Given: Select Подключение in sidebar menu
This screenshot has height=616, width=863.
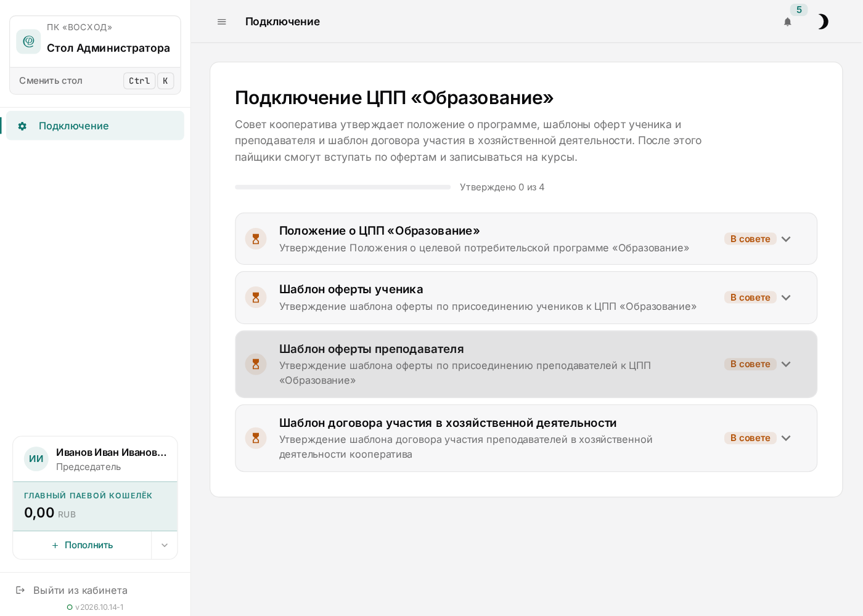Looking at the screenshot, I should [x=95, y=126].
